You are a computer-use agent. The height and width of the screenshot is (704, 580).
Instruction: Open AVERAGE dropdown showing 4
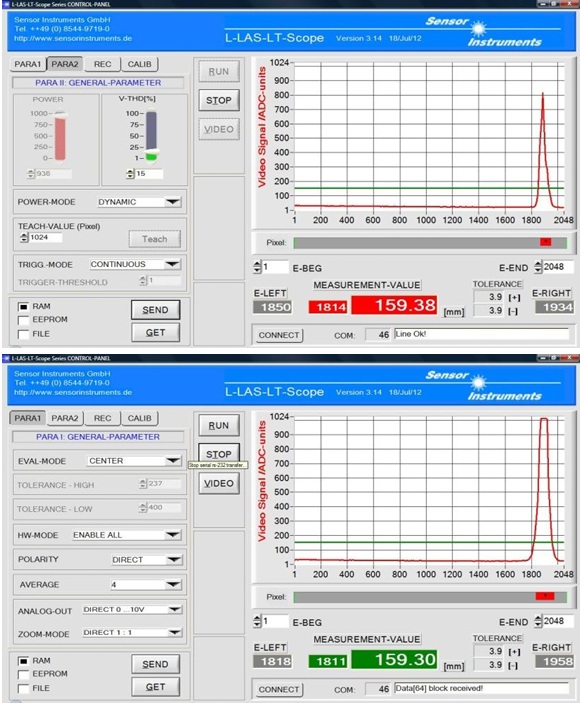[146, 585]
